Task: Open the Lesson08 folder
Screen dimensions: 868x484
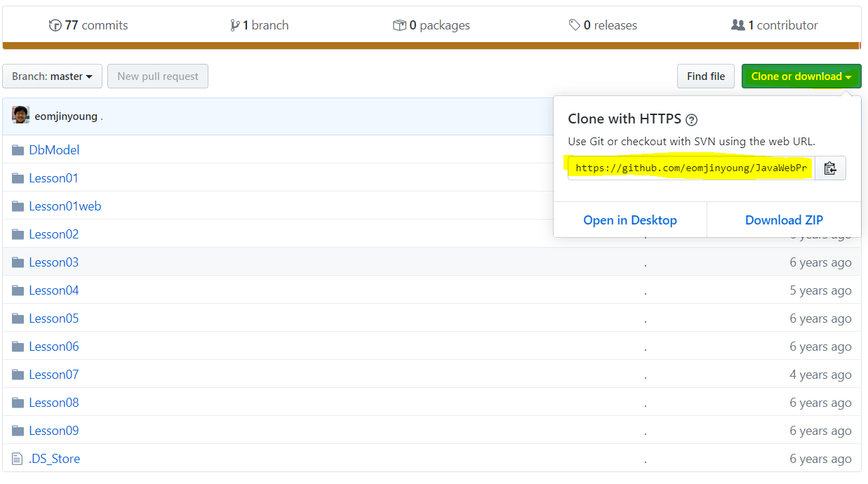Action: tap(54, 402)
